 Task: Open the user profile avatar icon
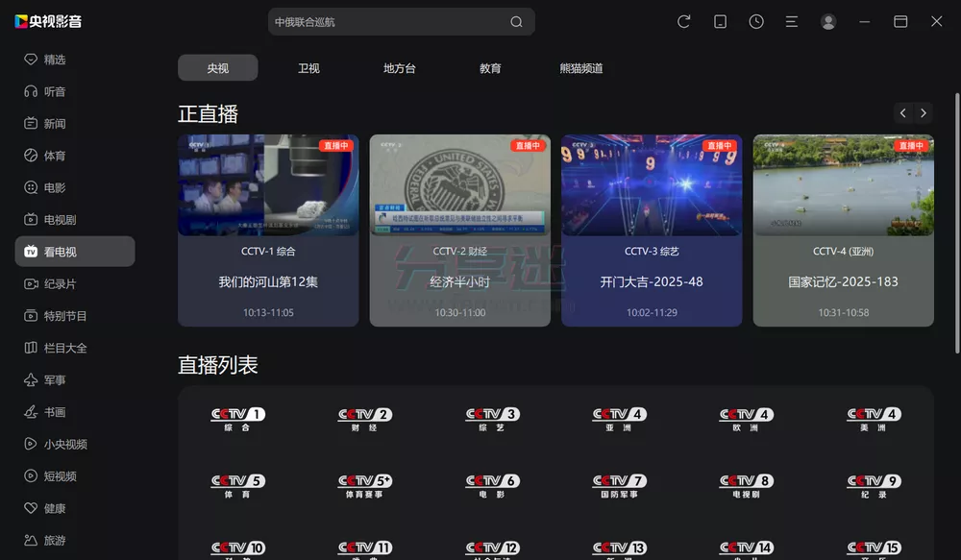point(828,21)
